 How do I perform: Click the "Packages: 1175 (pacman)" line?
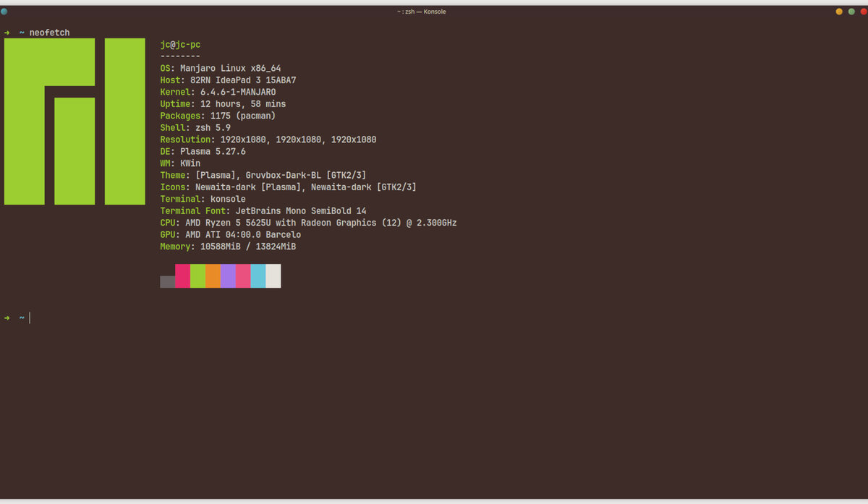(x=218, y=116)
